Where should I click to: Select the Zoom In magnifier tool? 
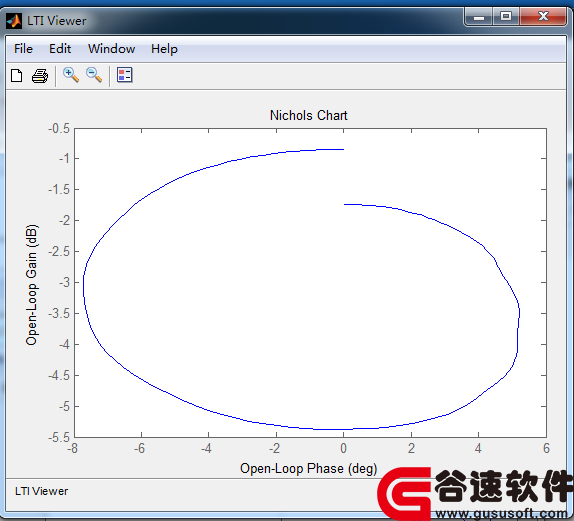71,75
